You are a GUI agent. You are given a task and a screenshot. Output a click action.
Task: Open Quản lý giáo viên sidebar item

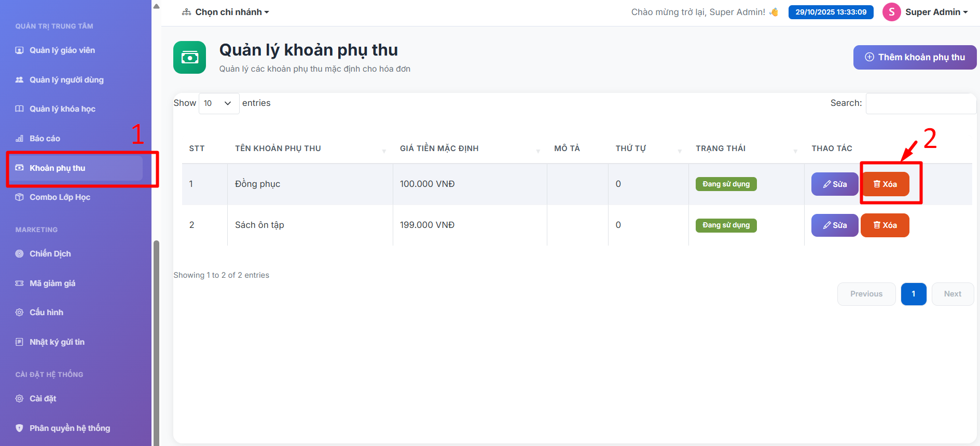click(62, 50)
